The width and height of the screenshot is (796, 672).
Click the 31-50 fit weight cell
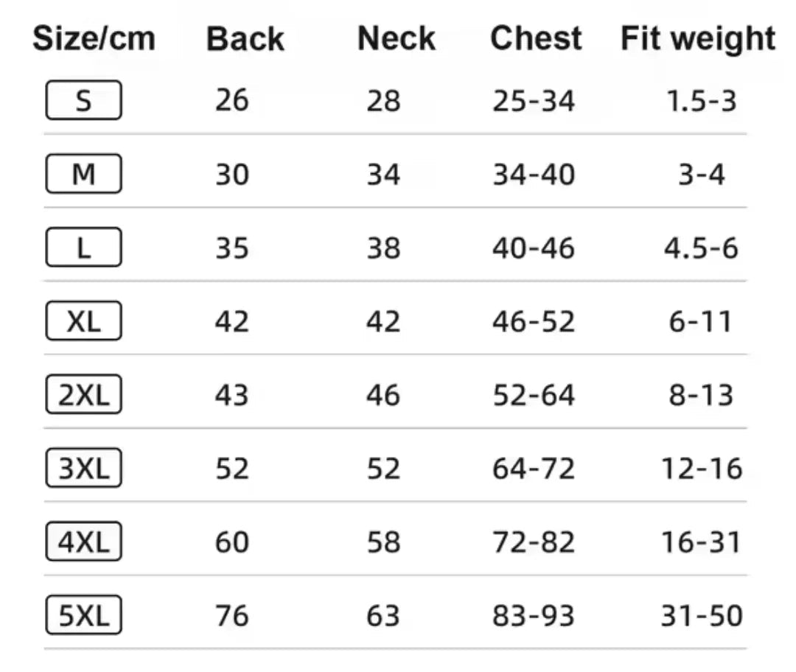[702, 616]
